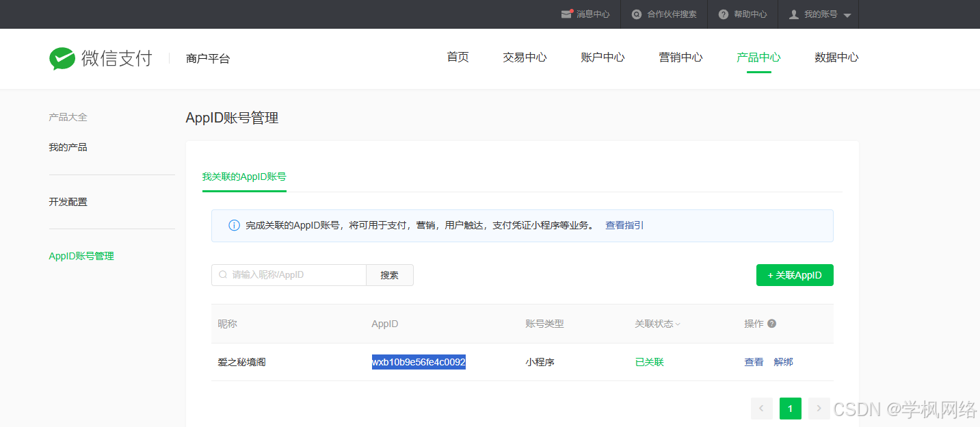Click the help icon next to 操作
The image size is (980, 427).
772,324
